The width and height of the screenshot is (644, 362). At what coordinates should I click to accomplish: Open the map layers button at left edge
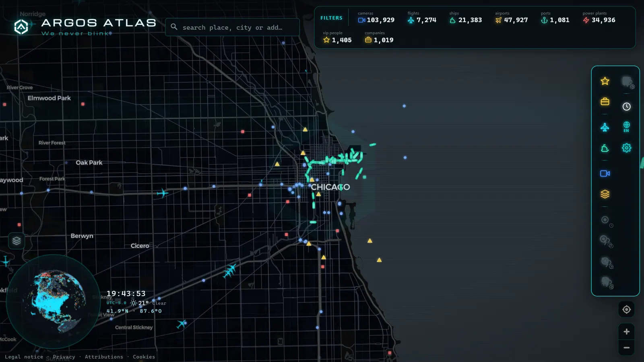[17, 241]
